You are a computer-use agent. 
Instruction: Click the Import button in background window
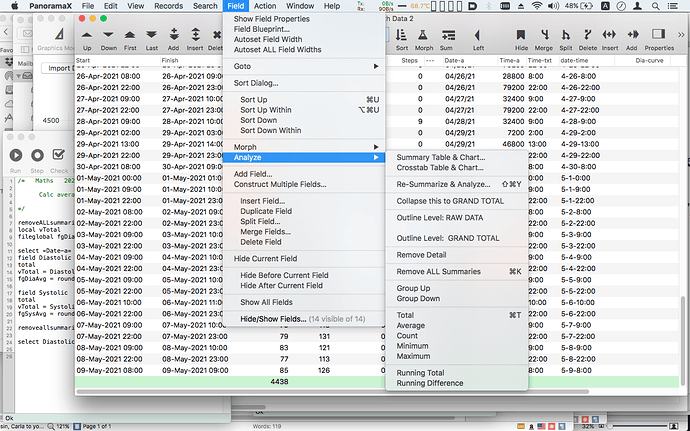(x=59, y=68)
